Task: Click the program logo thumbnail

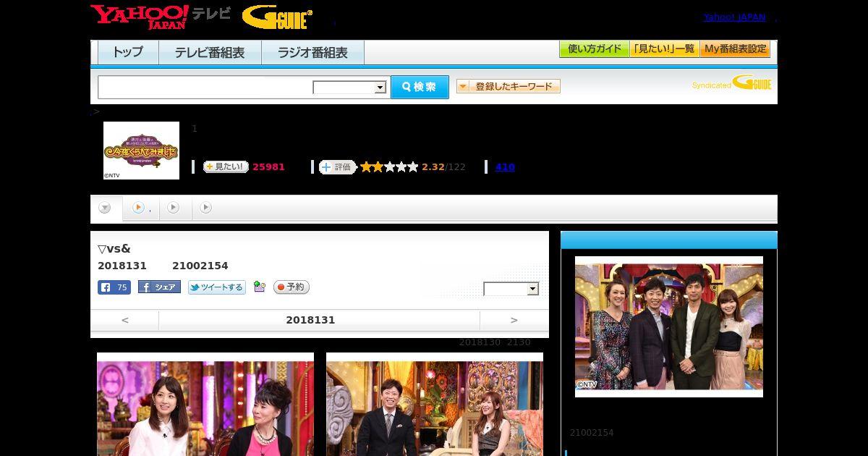Action: (x=141, y=150)
